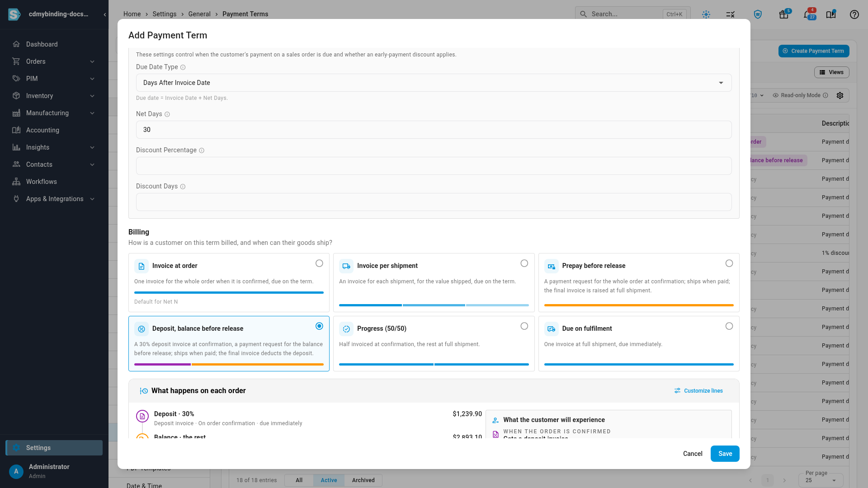
Task: Select Due on fulfilment radio button
Action: click(x=729, y=326)
